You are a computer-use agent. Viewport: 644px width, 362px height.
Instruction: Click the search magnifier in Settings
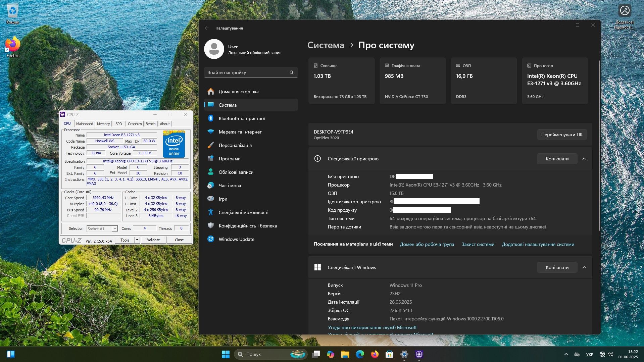click(292, 72)
